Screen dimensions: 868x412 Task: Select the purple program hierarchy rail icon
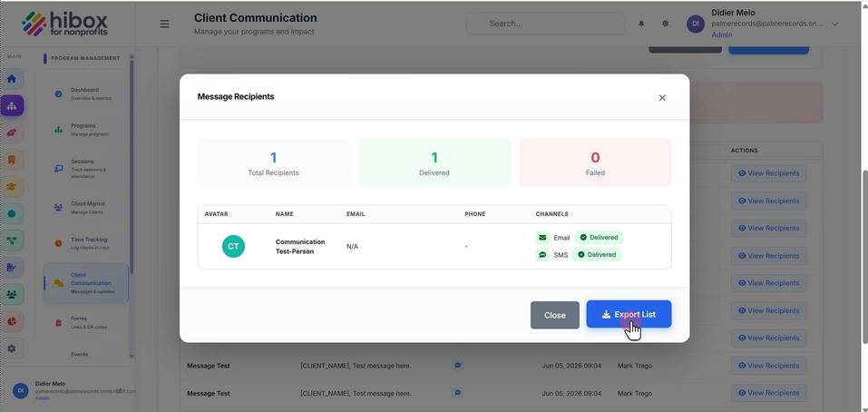tap(12, 105)
